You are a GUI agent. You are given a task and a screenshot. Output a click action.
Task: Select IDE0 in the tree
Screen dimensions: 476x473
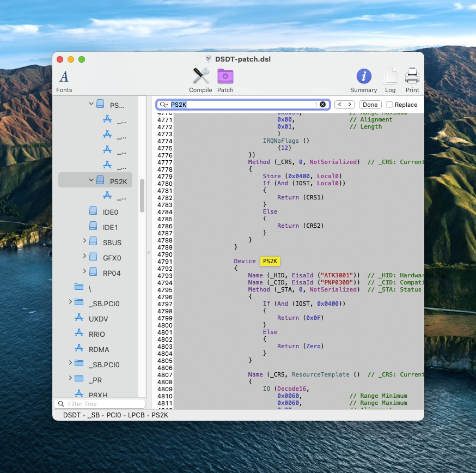click(110, 212)
